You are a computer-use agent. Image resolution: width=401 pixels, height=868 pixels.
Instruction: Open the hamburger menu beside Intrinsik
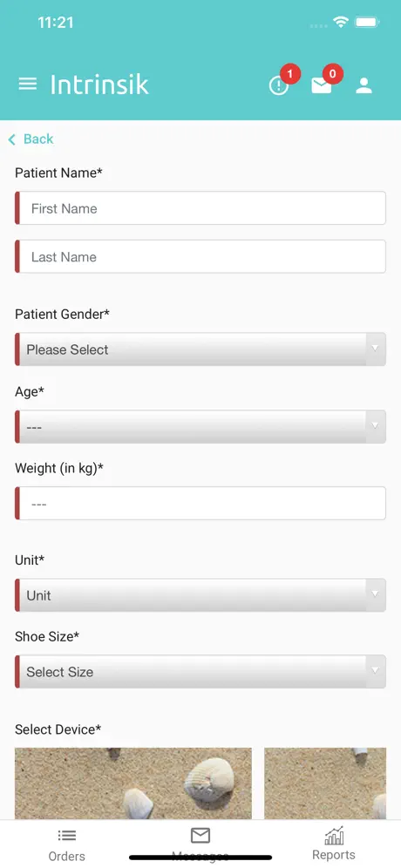(28, 85)
